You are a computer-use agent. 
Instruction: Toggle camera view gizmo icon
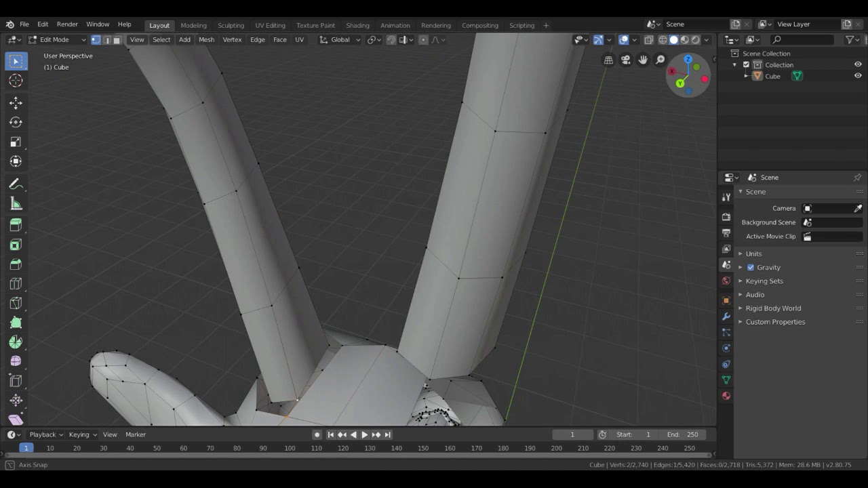625,60
